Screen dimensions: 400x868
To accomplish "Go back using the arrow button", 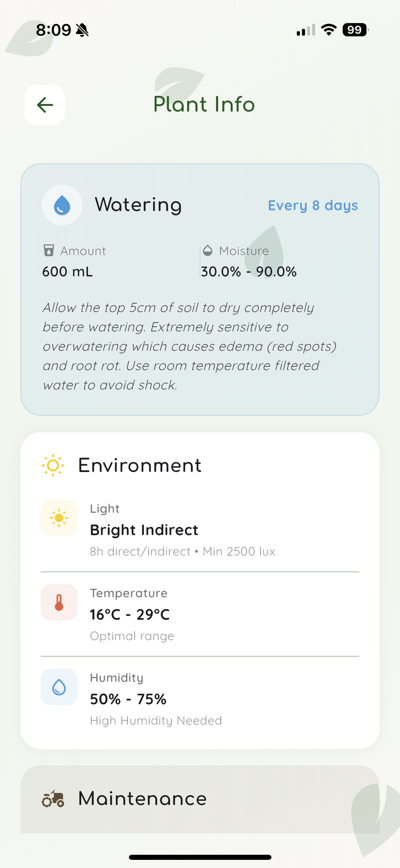I will (44, 105).
